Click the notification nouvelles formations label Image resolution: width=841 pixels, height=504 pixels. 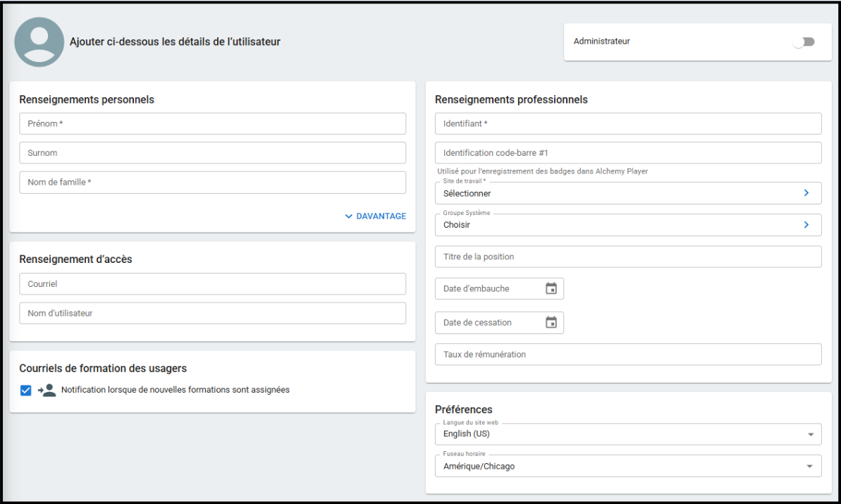click(176, 390)
